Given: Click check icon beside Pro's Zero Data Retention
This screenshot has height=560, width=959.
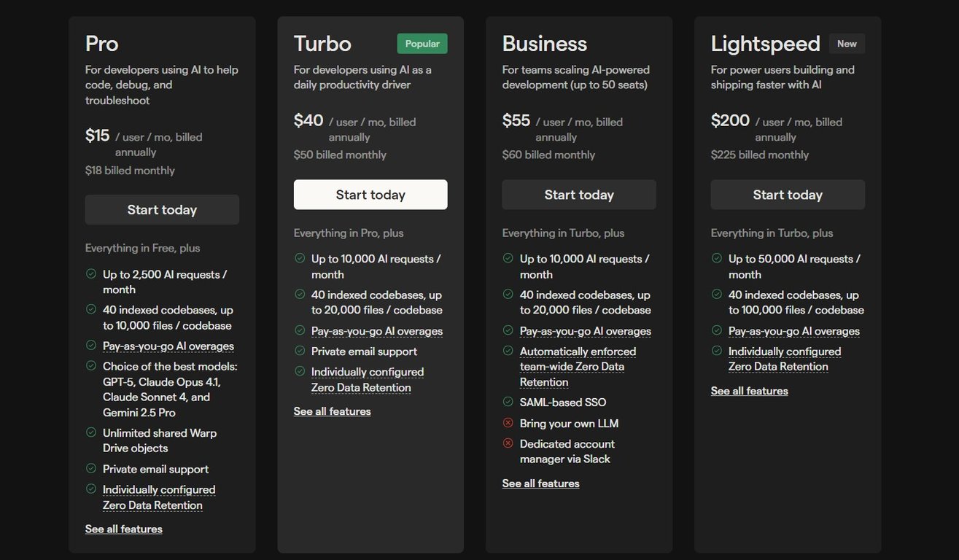Looking at the screenshot, I should tap(91, 489).
